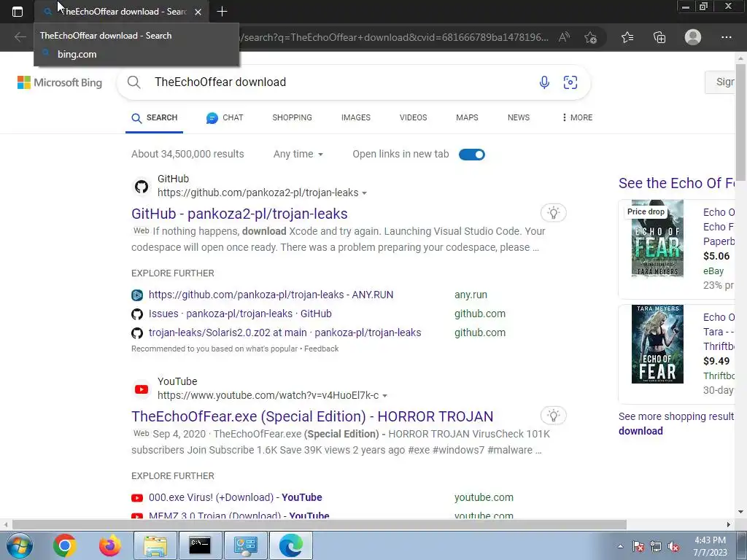747x560 pixels.
Task: Expand the MORE menu
Action: 577,117
